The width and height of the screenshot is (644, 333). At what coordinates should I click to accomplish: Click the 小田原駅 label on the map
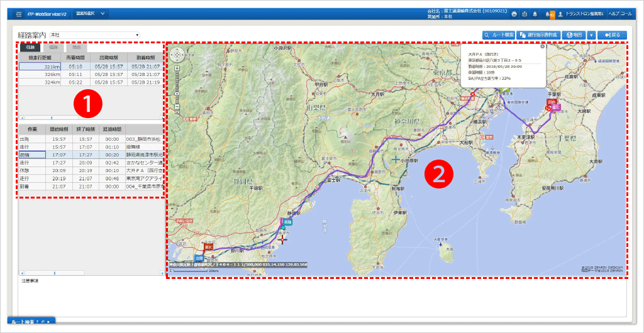pyautogui.click(x=409, y=161)
